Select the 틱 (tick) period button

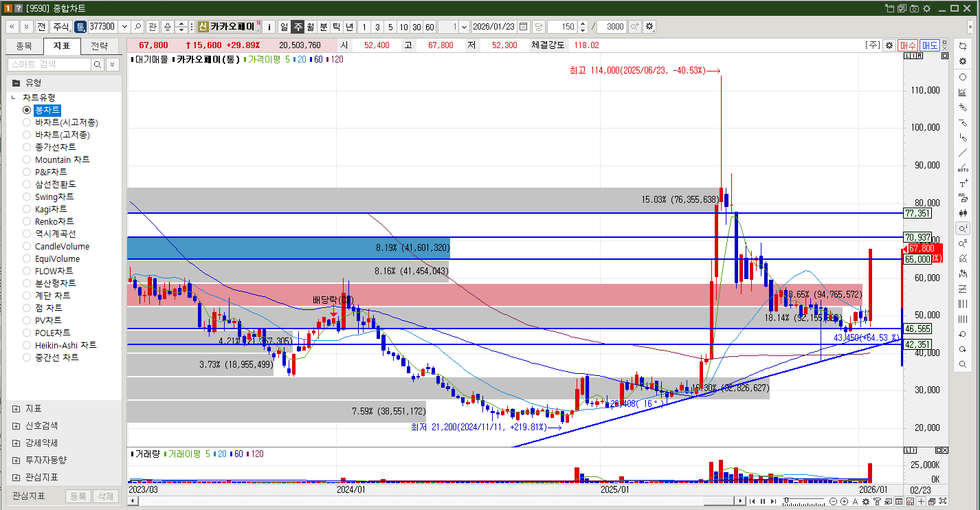pyautogui.click(x=336, y=27)
